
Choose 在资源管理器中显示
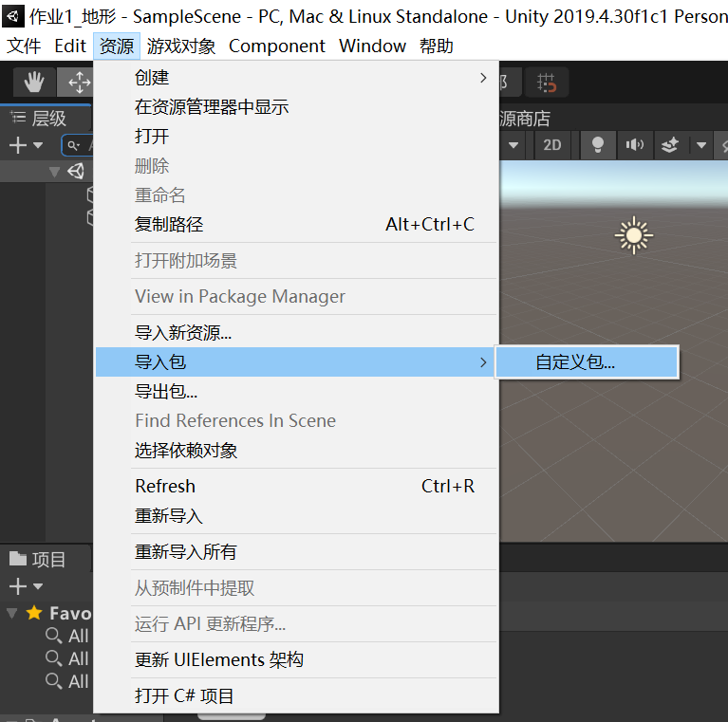[296, 107]
